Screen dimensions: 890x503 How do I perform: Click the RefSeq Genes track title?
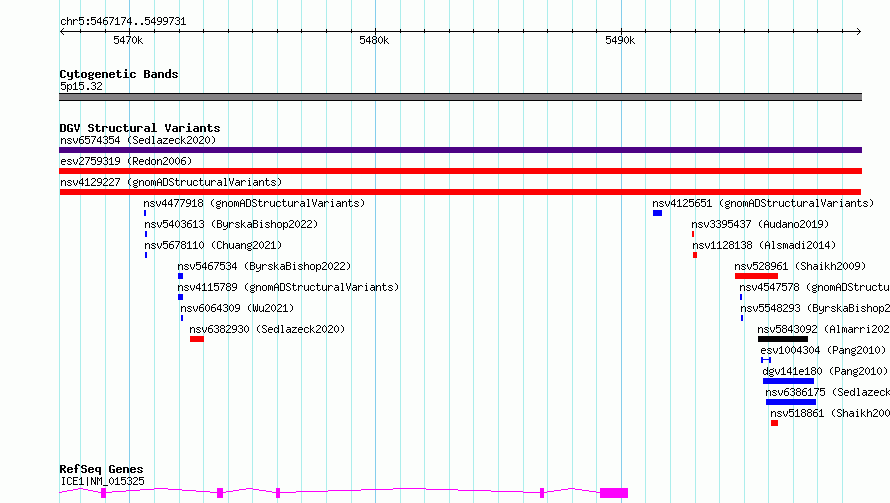pyautogui.click(x=101, y=469)
